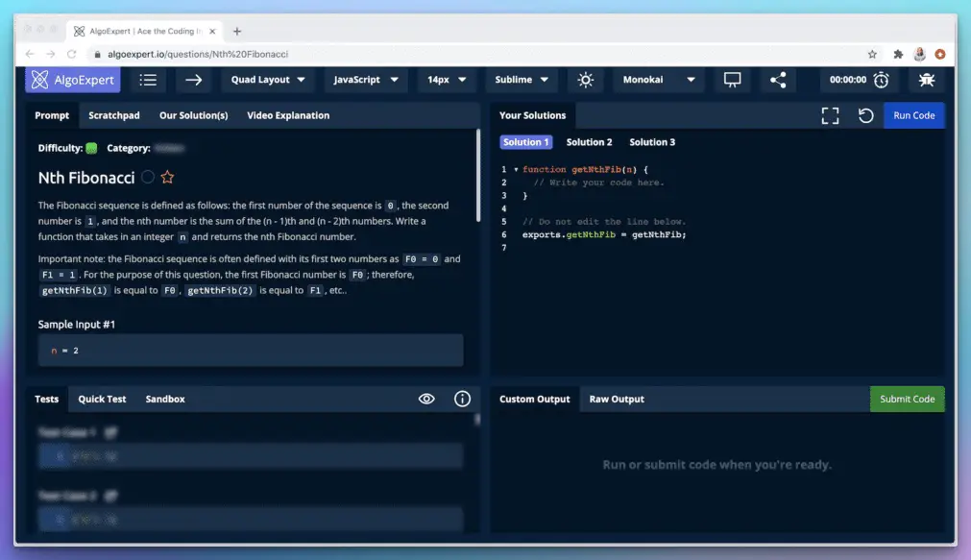Switch to the Scratchpad tab
This screenshot has height=560, width=971.
(x=114, y=115)
